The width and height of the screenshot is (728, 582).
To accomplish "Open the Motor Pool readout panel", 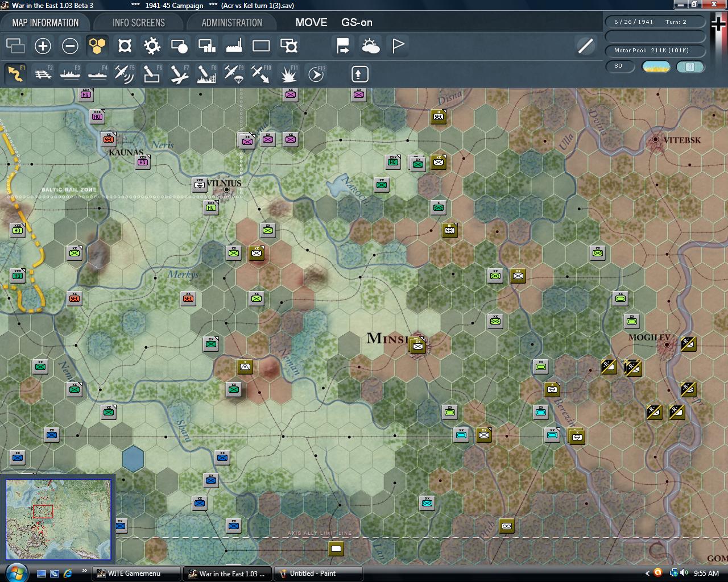I will click(655, 50).
